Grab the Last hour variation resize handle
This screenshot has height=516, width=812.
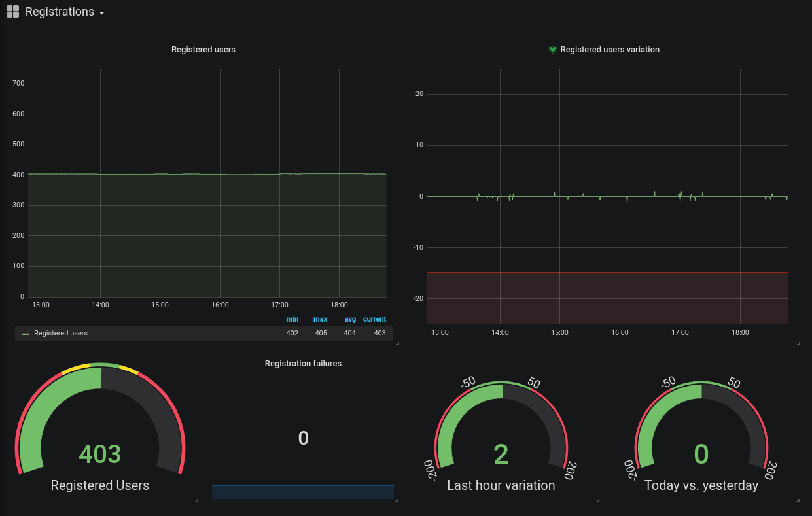coord(597,500)
